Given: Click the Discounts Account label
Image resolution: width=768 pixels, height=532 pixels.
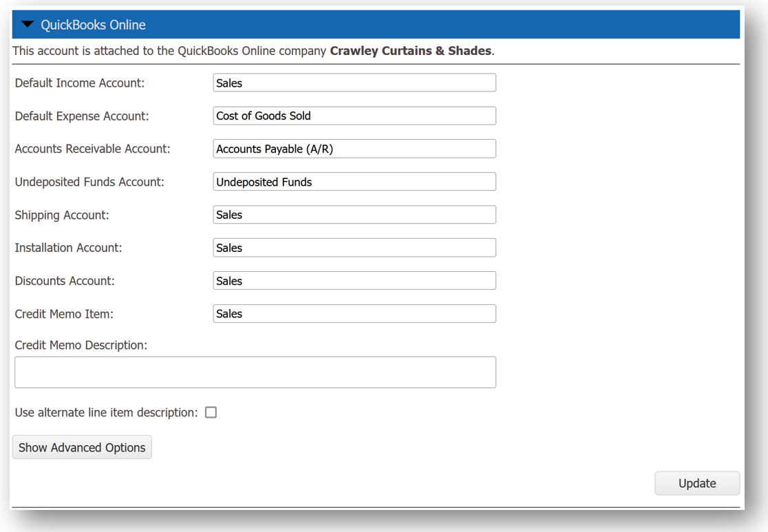Looking at the screenshot, I should tap(65, 281).
